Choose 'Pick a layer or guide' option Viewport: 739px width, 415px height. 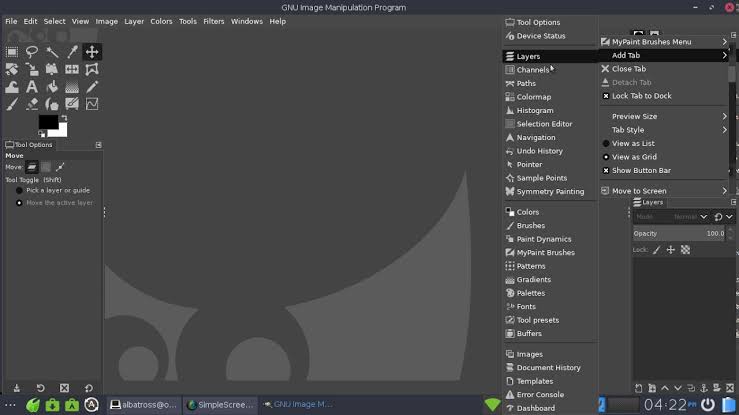[x=53, y=190]
